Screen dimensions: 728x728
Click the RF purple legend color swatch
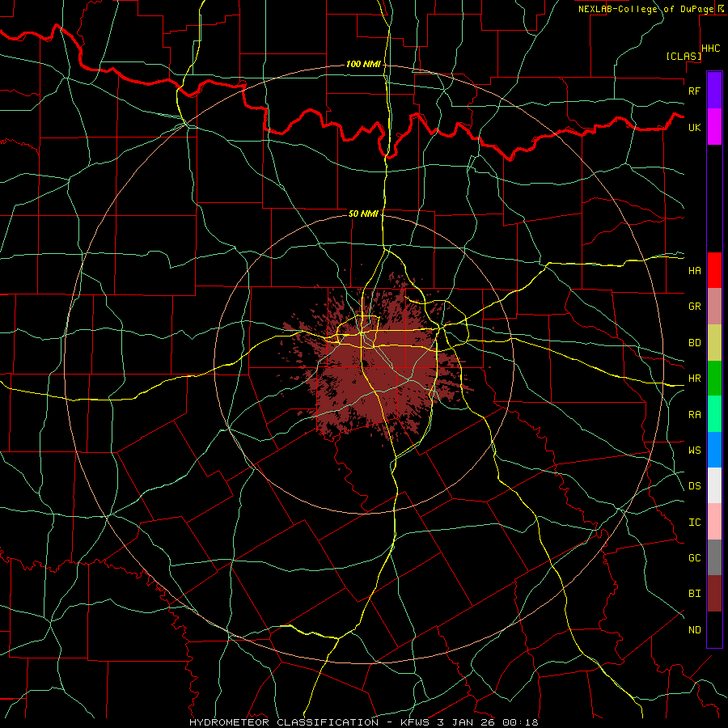pos(714,91)
